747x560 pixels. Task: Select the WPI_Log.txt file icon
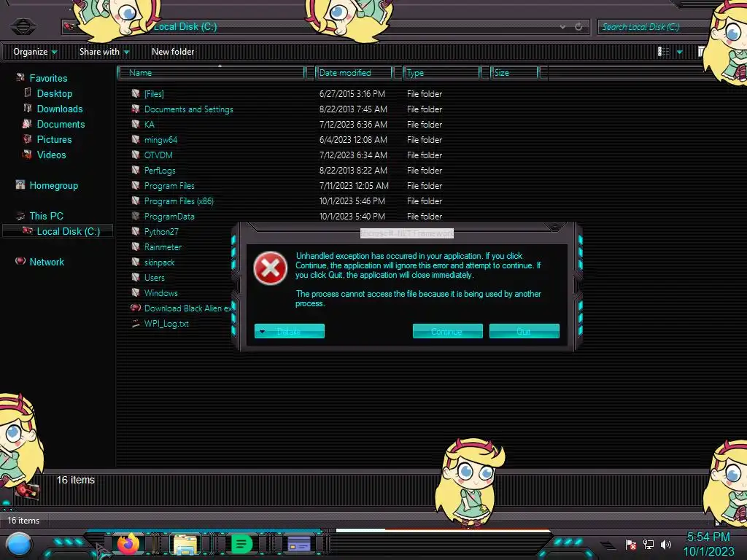[136, 323]
